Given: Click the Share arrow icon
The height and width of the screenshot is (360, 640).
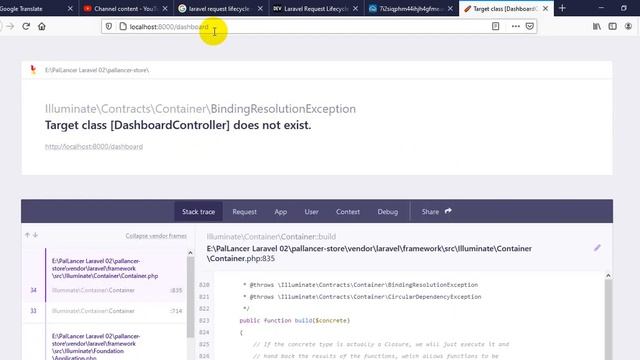Looking at the screenshot, I should pyautogui.click(x=448, y=211).
